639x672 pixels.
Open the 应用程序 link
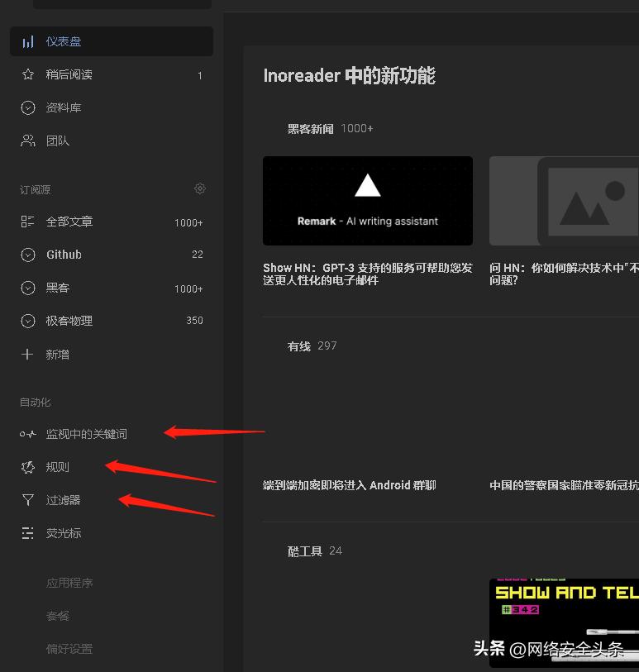point(69,583)
